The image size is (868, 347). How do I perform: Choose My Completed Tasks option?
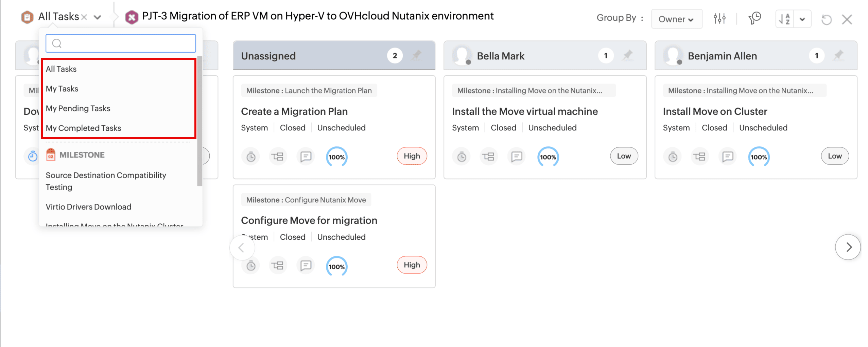(x=83, y=128)
